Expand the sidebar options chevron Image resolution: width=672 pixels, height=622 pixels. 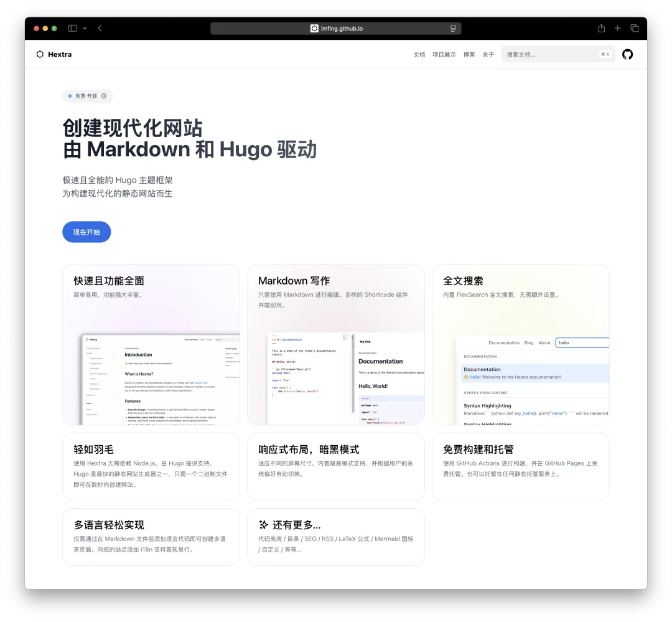tap(85, 28)
